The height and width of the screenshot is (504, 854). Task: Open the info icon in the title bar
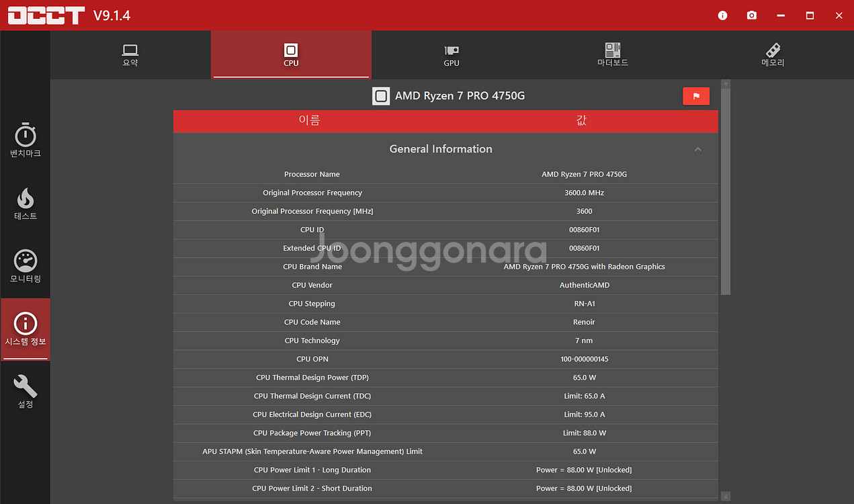(x=722, y=15)
